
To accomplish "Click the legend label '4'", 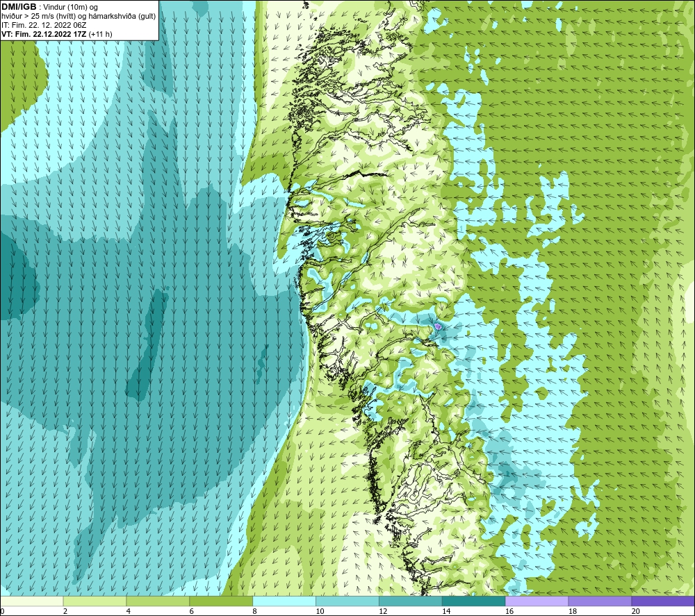I will point(128,611).
